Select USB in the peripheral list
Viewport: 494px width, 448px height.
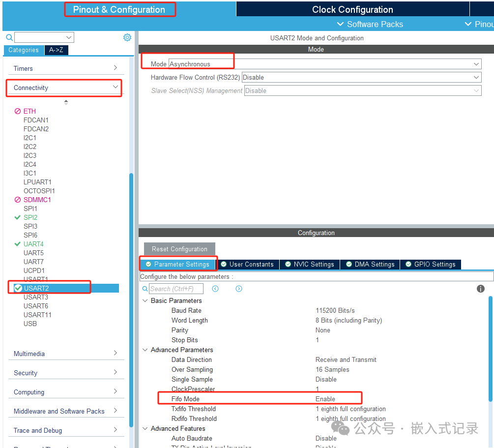[30, 324]
